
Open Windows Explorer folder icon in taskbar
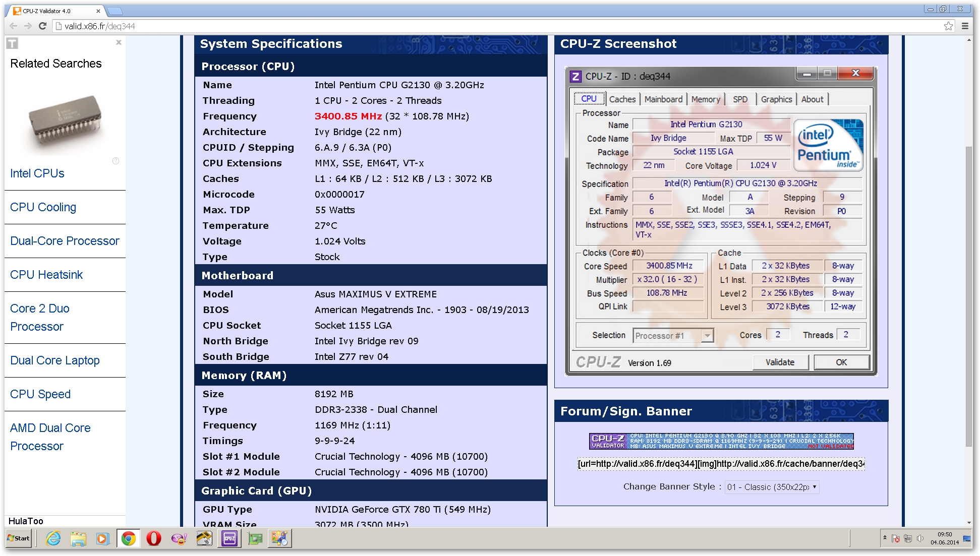point(78,539)
